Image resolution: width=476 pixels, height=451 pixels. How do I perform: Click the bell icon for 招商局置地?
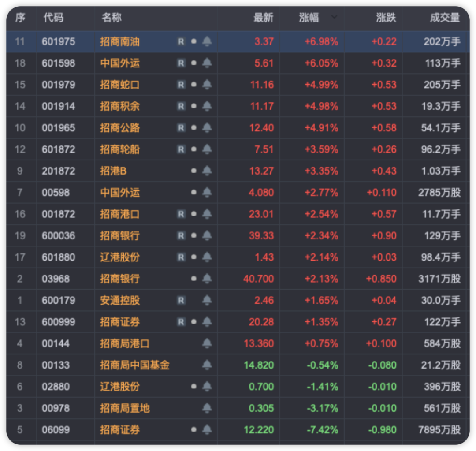(x=207, y=408)
